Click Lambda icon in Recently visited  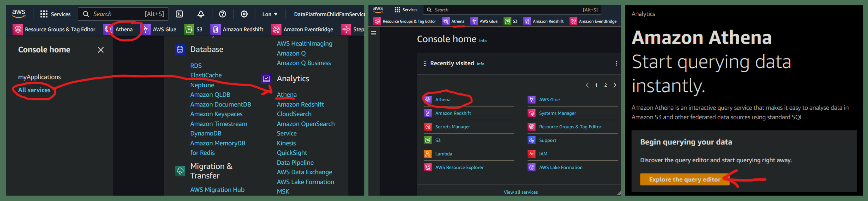click(428, 154)
